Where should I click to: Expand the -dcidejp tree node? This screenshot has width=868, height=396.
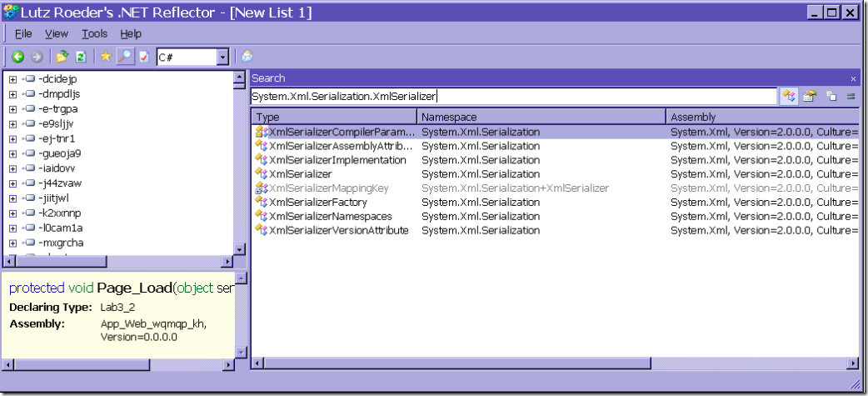12,79
